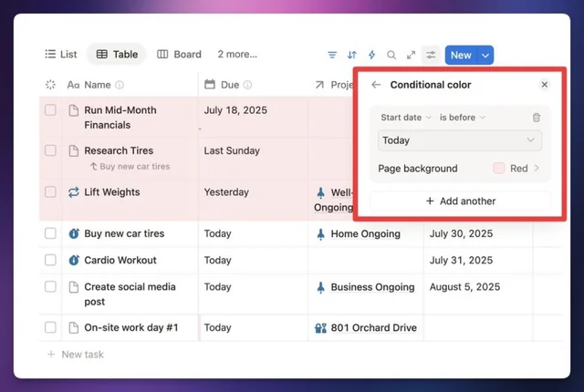Check the Run Mid-Month Financials checkbox

tap(50, 110)
